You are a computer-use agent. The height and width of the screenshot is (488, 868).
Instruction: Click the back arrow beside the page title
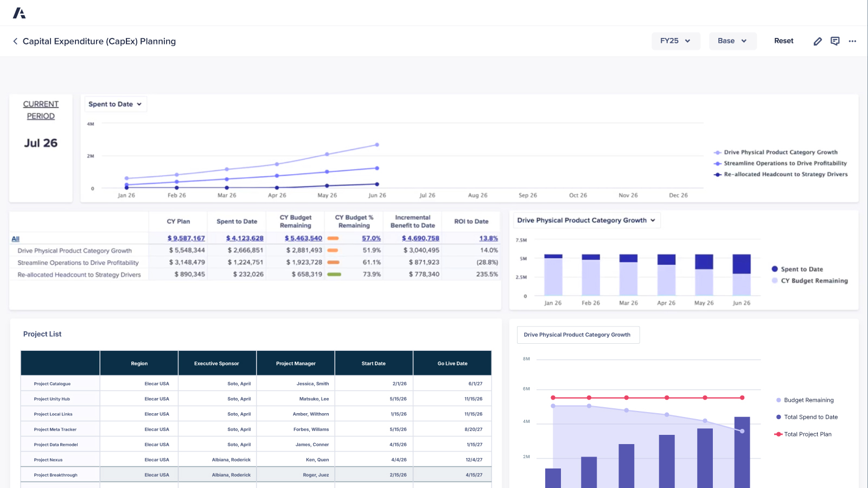(x=15, y=41)
